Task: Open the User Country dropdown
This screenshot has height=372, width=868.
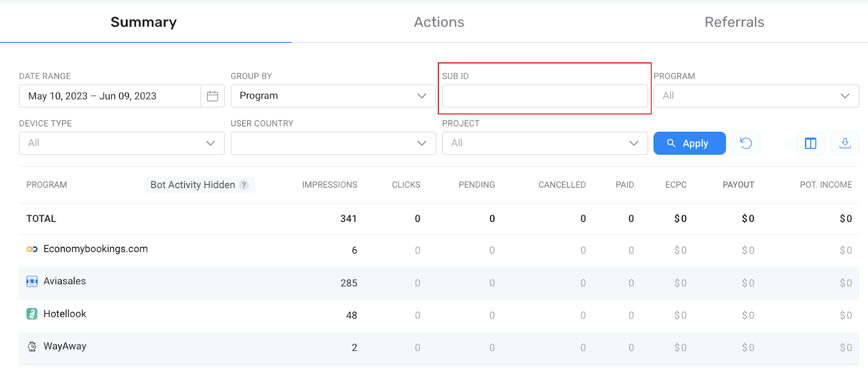Action: pyautogui.click(x=333, y=143)
